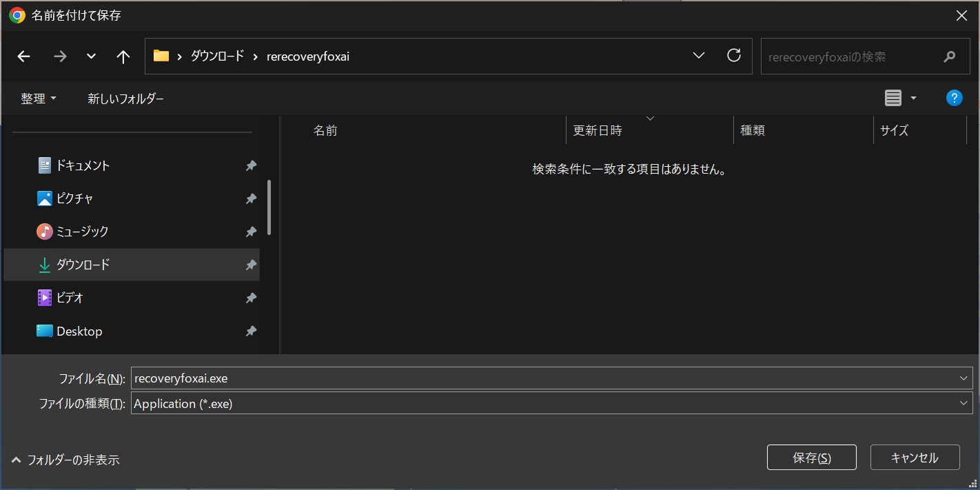Change the view layout icon

coord(893,99)
